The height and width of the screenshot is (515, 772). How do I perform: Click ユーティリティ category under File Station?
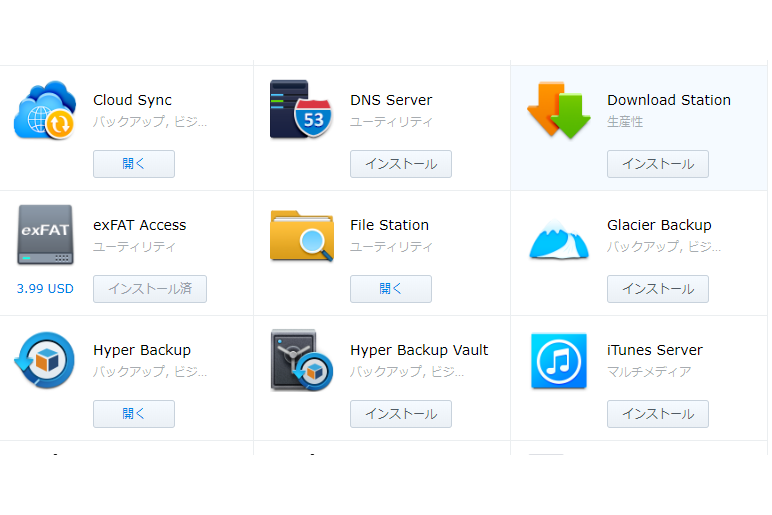click(x=391, y=247)
